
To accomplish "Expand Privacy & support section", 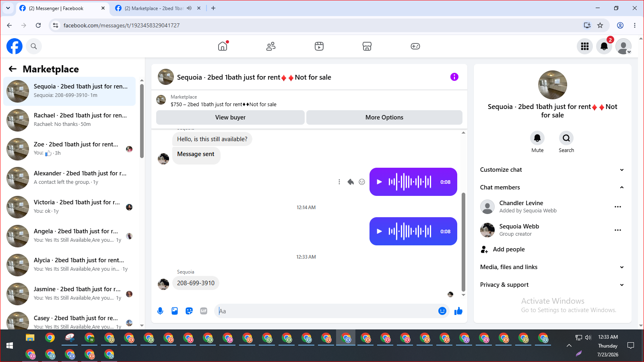I will (552, 285).
